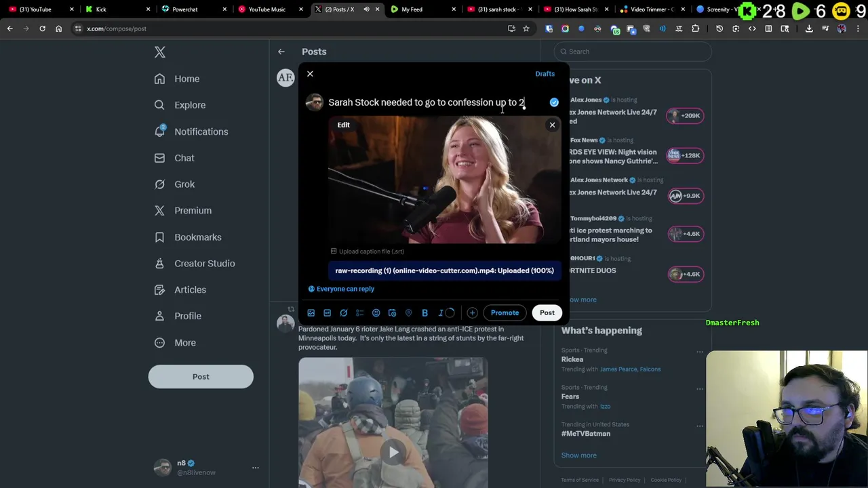
Task: Schedule the post with calendar icon
Action: coord(392,312)
